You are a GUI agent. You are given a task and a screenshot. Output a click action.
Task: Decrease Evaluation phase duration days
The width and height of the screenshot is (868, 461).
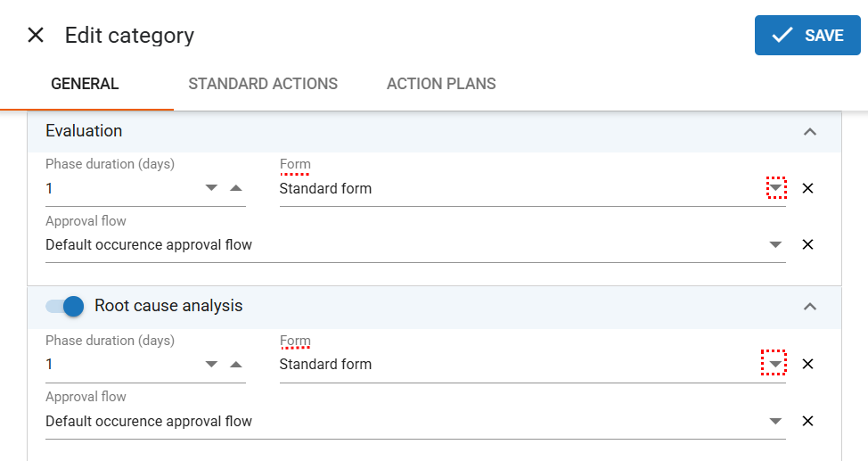tap(211, 188)
